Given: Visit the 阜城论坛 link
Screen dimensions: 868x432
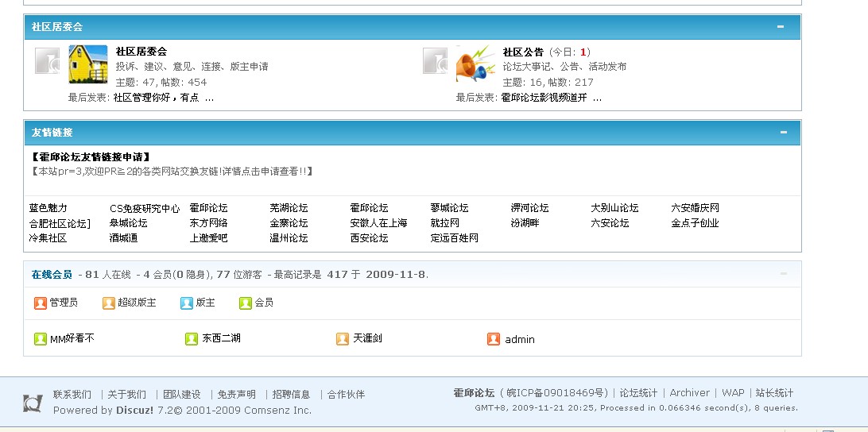Looking at the screenshot, I should (x=129, y=223).
